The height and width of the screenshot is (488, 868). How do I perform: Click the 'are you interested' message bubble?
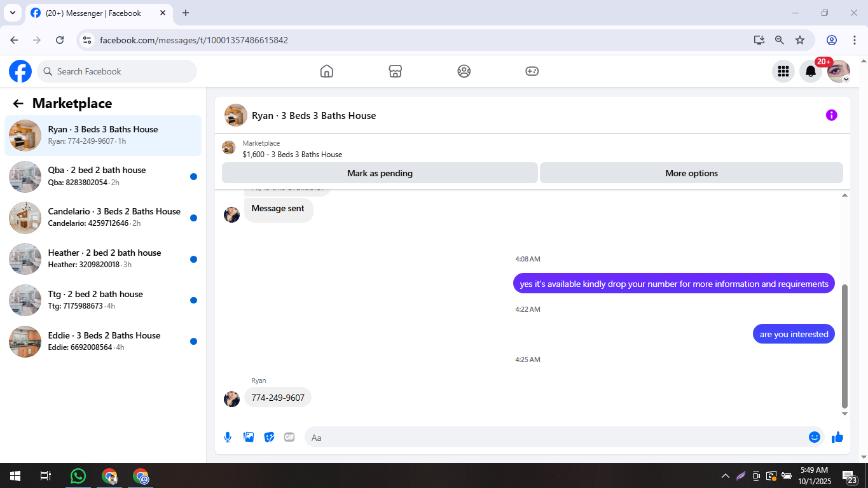coord(794,334)
